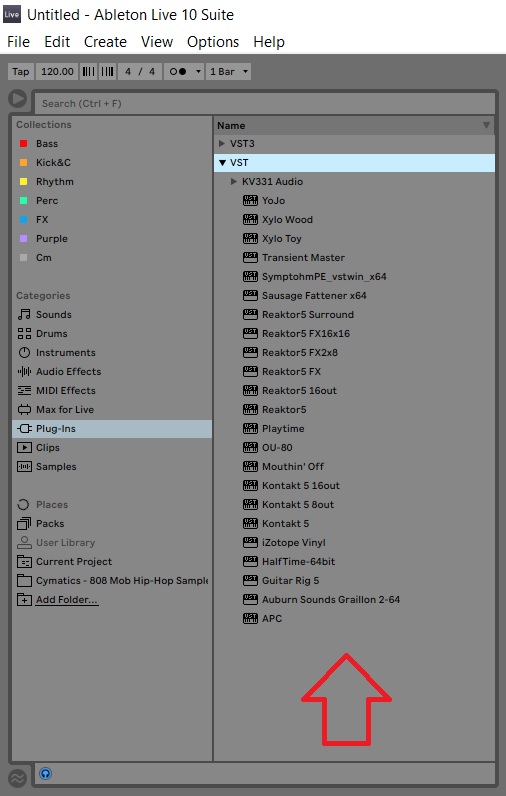Click the yellow Rhythm collection swatch
Viewport: 506px width, 796px height.
(x=23, y=182)
